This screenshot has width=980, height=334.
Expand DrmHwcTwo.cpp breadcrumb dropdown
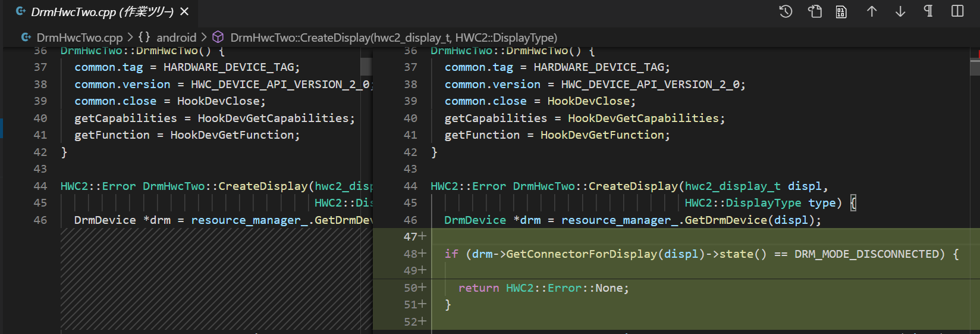79,38
